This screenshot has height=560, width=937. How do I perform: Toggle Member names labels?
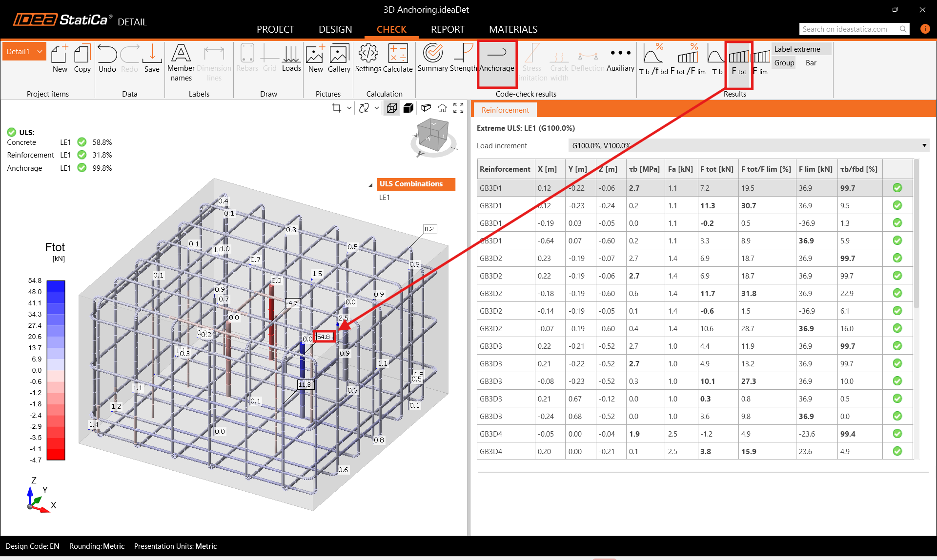181,62
